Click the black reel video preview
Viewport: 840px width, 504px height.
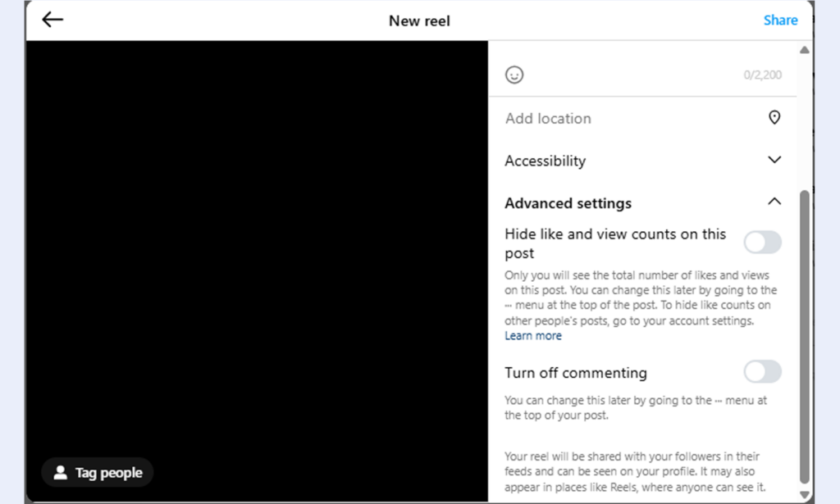coord(257,246)
